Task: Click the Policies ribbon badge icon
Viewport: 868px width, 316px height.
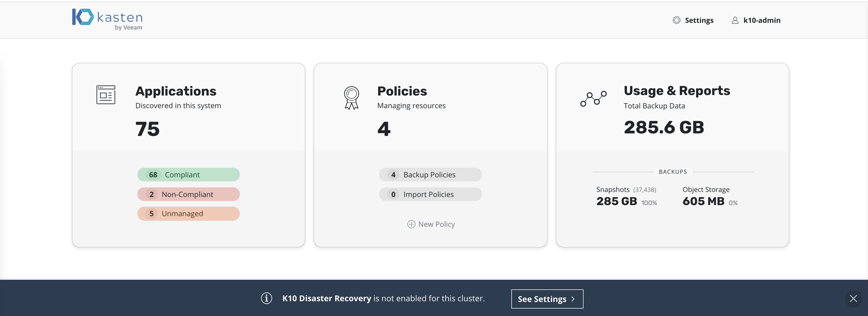Action: [351, 98]
